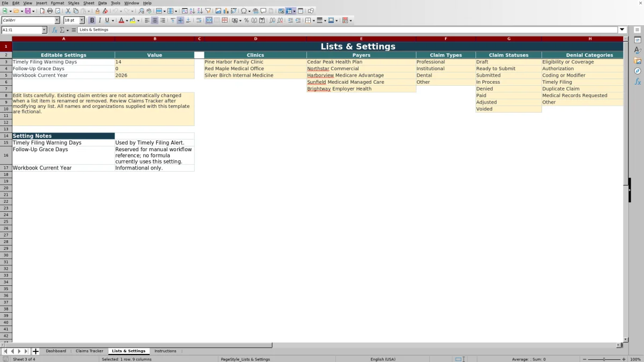644x362 pixels.
Task: Open Find & Replace icon
Action: [x=141, y=11]
